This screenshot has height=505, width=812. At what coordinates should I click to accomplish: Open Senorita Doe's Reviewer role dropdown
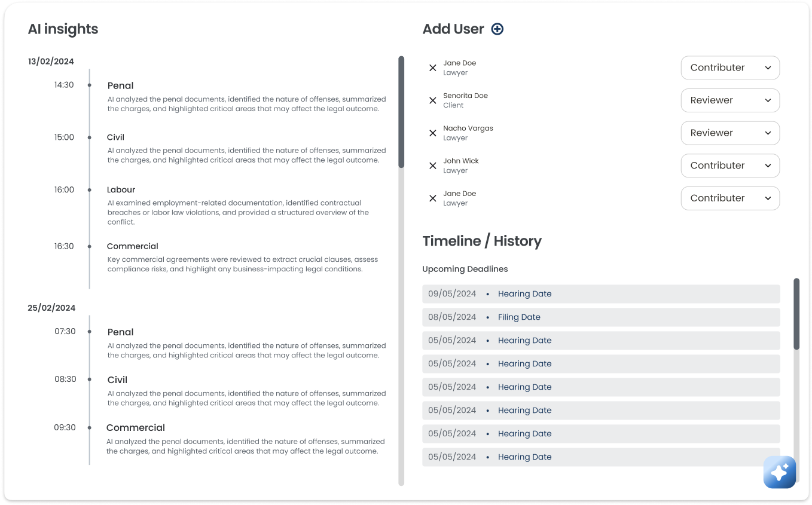[729, 100]
